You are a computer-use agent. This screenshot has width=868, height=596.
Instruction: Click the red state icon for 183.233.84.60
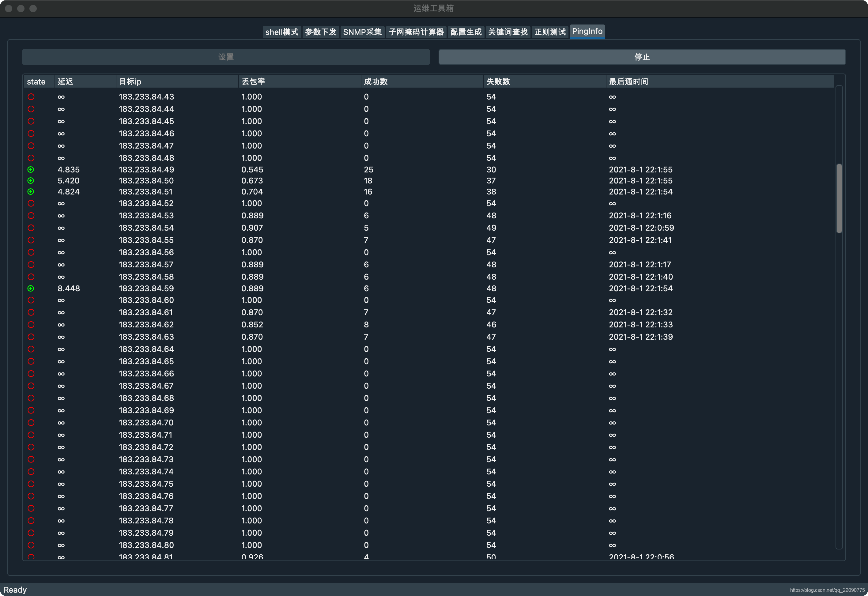click(x=31, y=300)
